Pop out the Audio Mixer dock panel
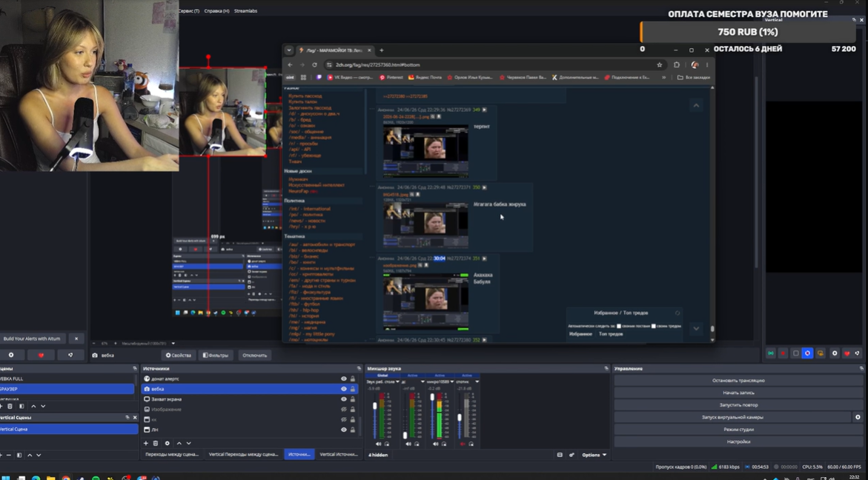 pos(606,368)
